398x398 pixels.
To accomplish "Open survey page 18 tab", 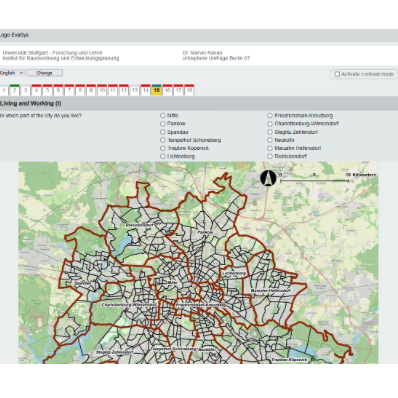I will click(189, 90).
